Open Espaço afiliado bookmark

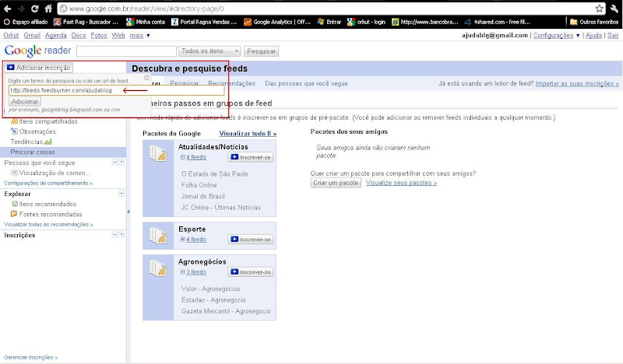26,22
